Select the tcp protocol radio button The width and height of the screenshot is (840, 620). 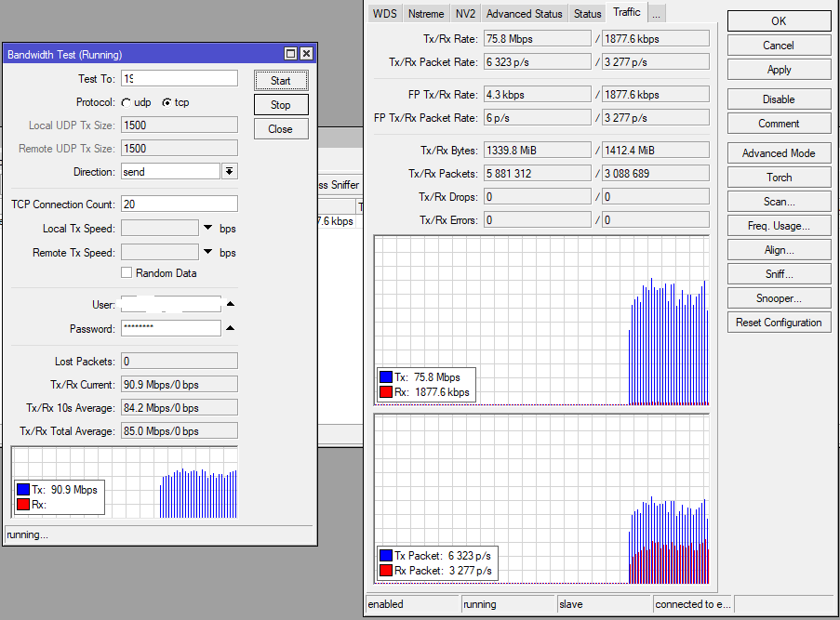tap(167, 103)
